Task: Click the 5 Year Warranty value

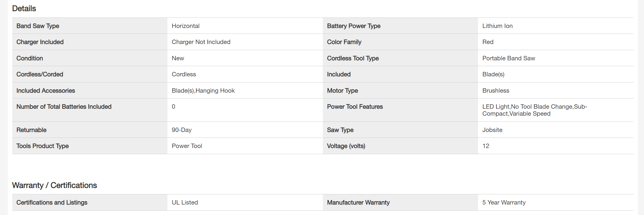Action: (504, 202)
